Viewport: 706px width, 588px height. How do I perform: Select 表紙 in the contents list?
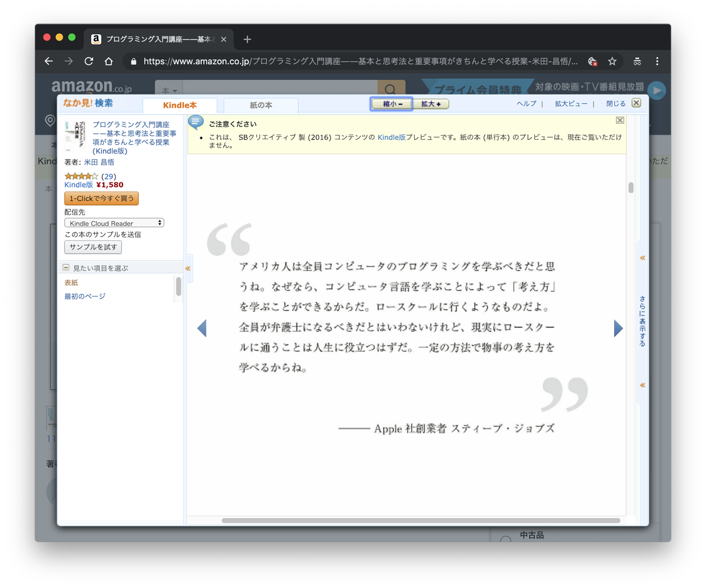(71, 283)
